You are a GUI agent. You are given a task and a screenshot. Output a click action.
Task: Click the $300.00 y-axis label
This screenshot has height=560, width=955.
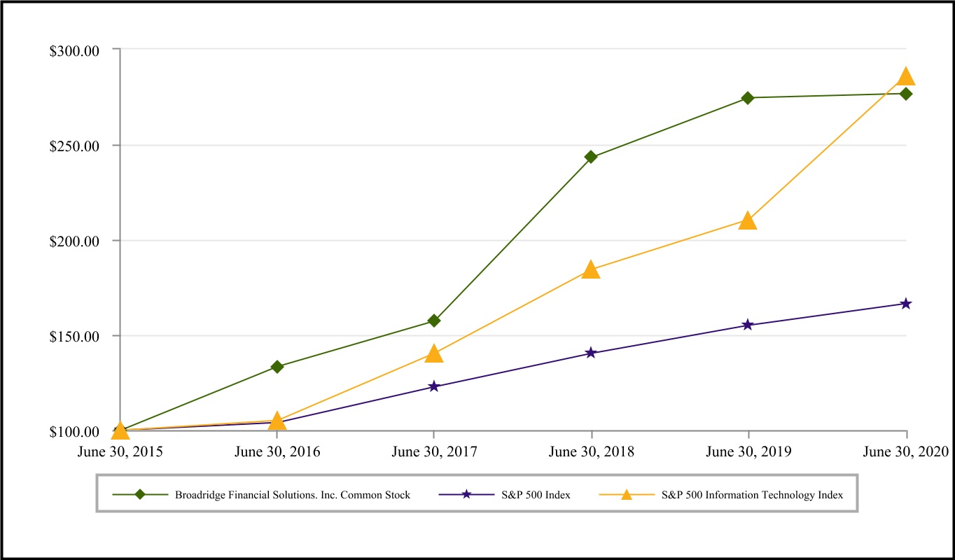click(x=76, y=50)
